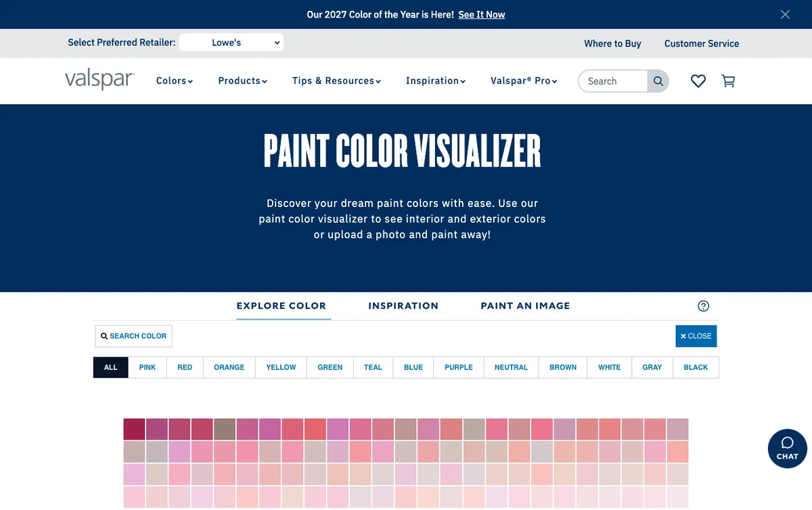This screenshot has width=812, height=510.
Task: Expand the Inspiration nav menu
Action: point(436,80)
